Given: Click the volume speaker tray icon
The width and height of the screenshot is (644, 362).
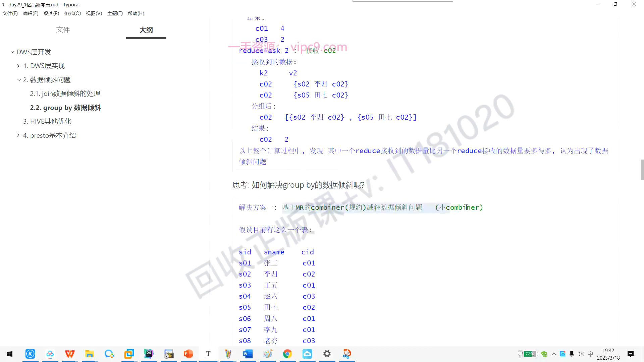Looking at the screenshot, I should click(x=581, y=354).
